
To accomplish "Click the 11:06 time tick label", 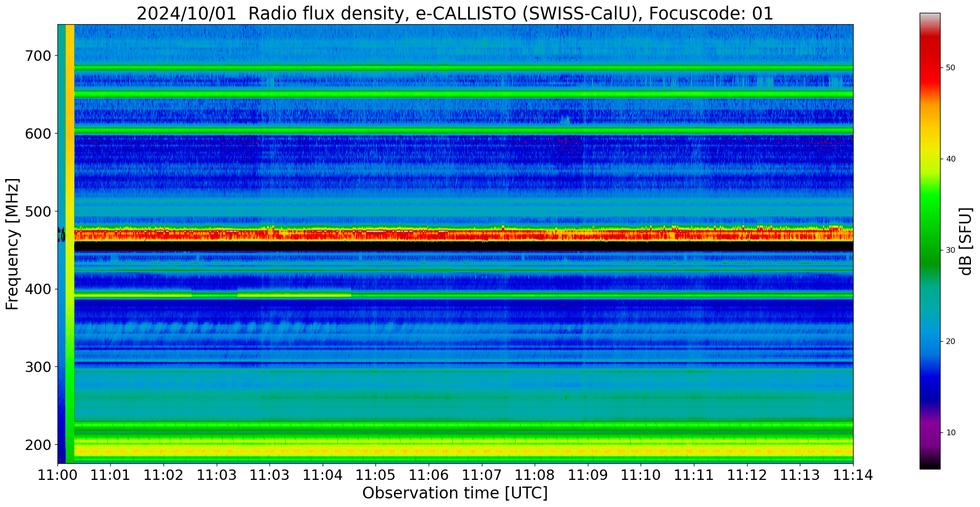I will coord(429,475).
